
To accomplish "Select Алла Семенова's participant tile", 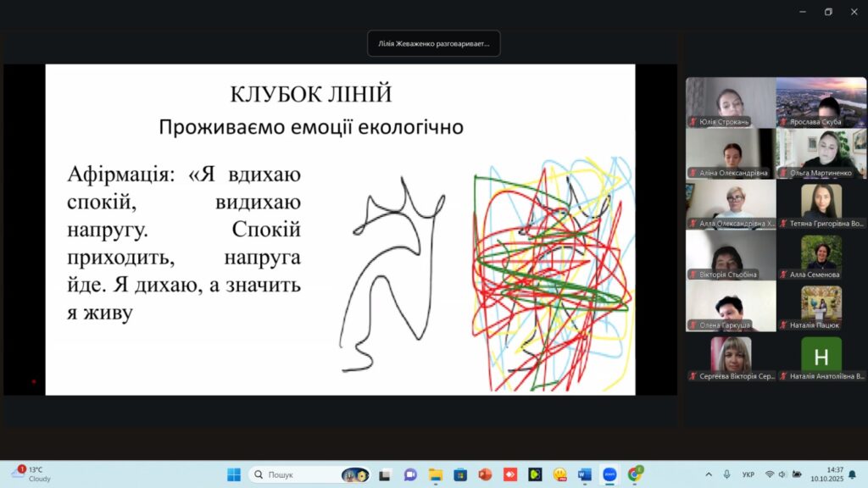I will (x=821, y=258).
